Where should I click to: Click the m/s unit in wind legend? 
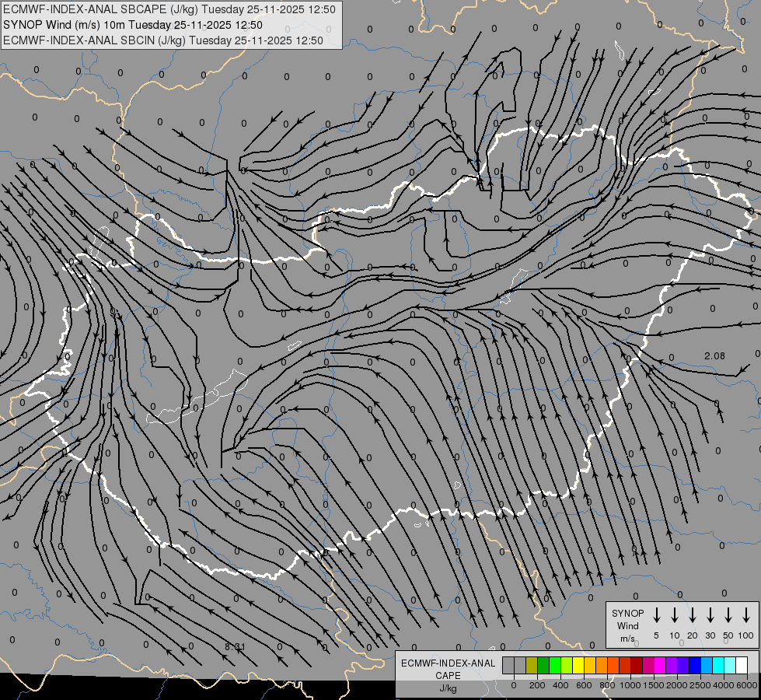click(x=627, y=639)
